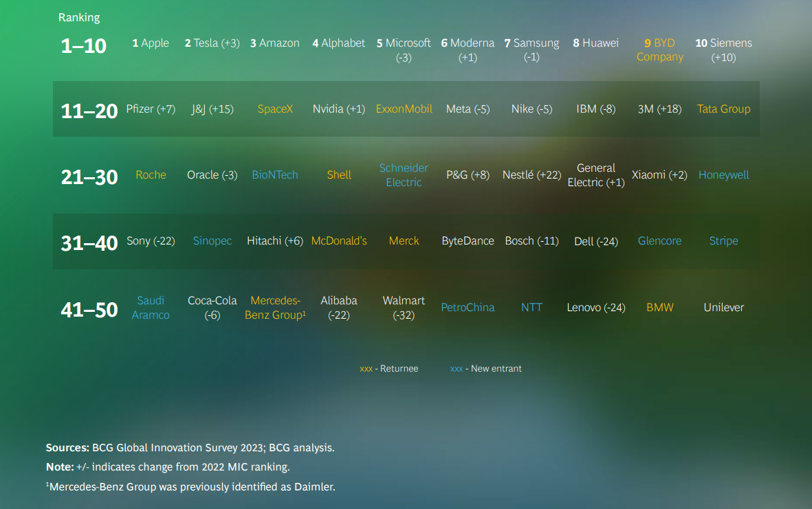Viewport: 812px width, 509px height.
Task: Click the SpaceX returnee entry
Action: [x=275, y=109]
